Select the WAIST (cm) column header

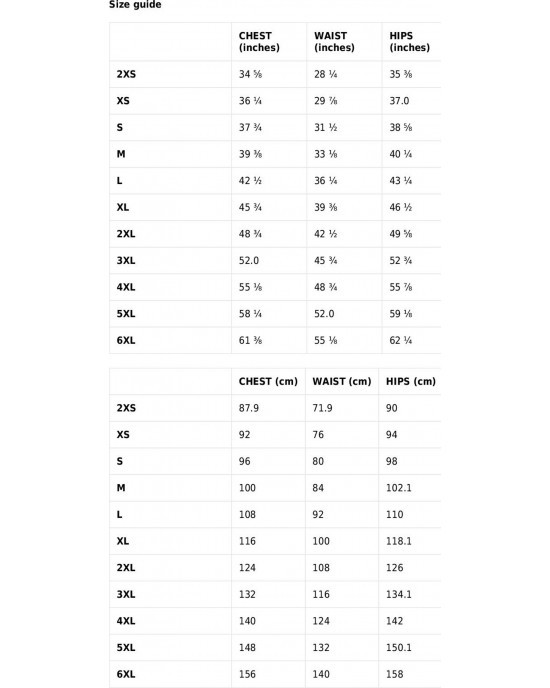(x=342, y=381)
